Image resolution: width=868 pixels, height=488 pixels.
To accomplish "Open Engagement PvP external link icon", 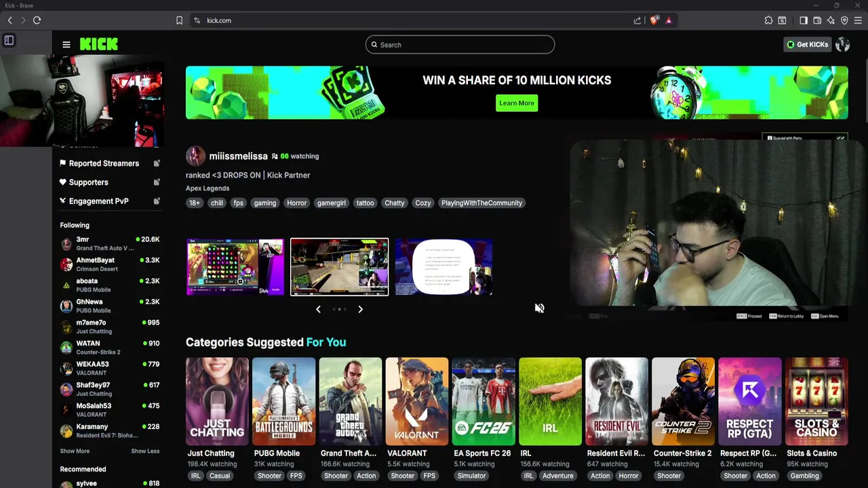I will pos(157,201).
